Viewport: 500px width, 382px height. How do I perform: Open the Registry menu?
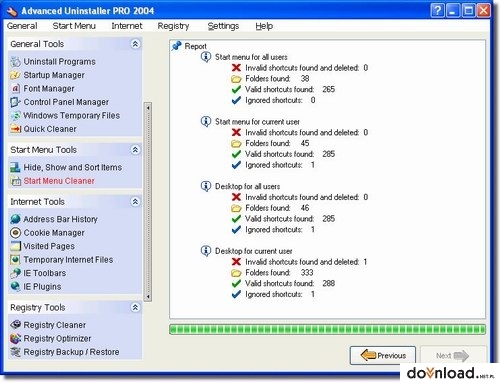[x=173, y=26]
